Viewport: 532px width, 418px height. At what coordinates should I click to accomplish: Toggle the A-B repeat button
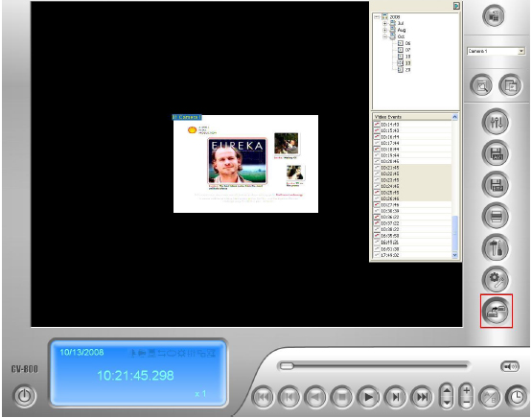coord(490,397)
